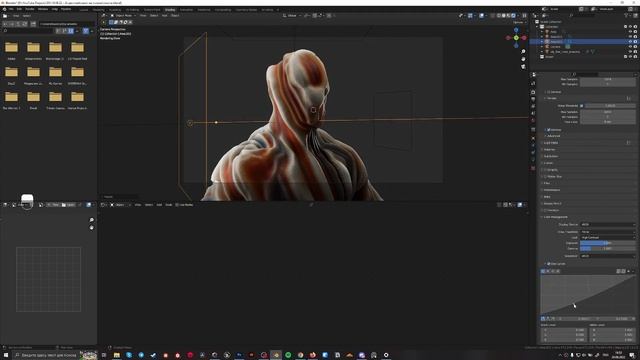
Task: Switch to the Layout workspace tab
Action: click(x=84, y=9)
